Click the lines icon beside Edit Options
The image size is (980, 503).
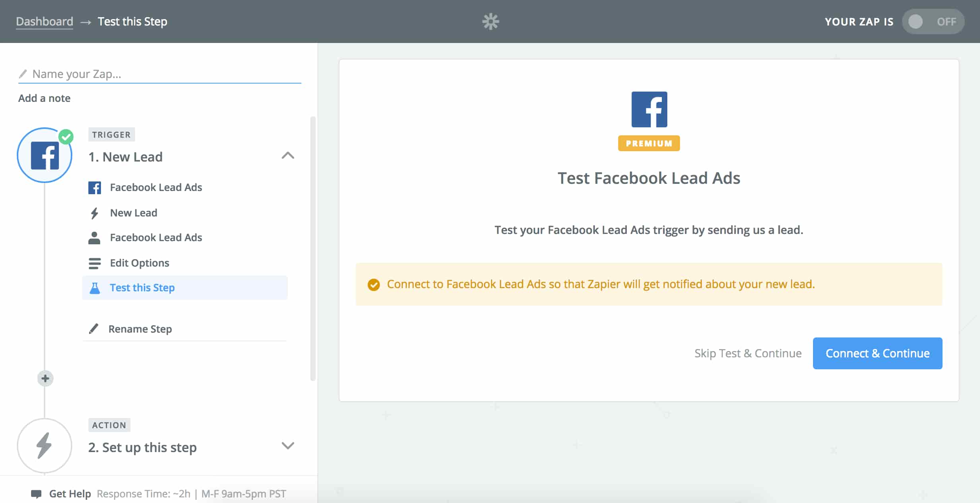click(x=95, y=263)
